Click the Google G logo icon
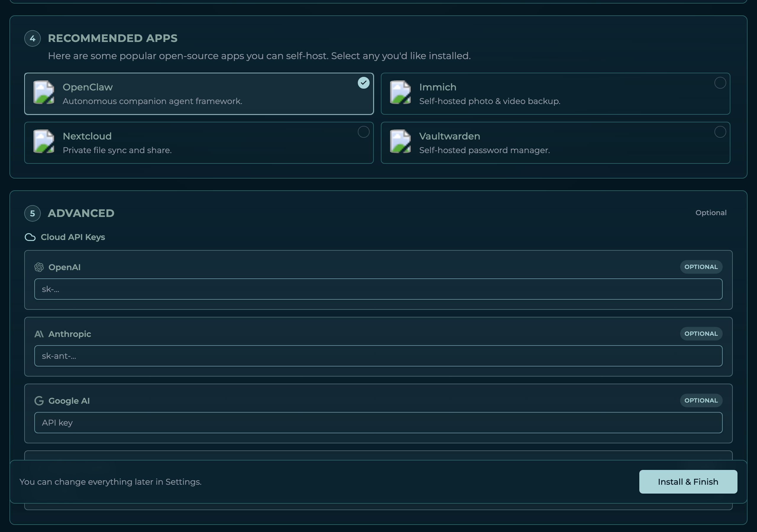The height and width of the screenshot is (532, 757). [x=39, y=401]
